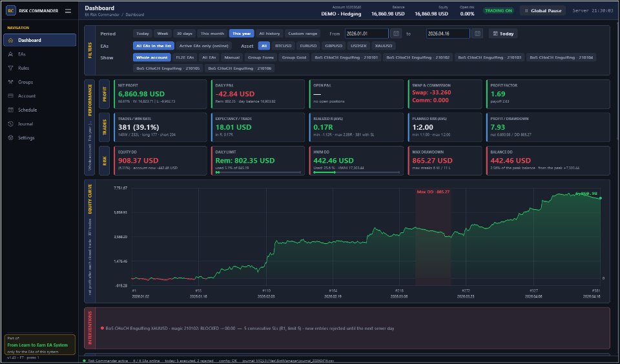Select the Custom range period filter
Image resolution: width=620 pixels, height=364 pixels.
coord(302,34)
